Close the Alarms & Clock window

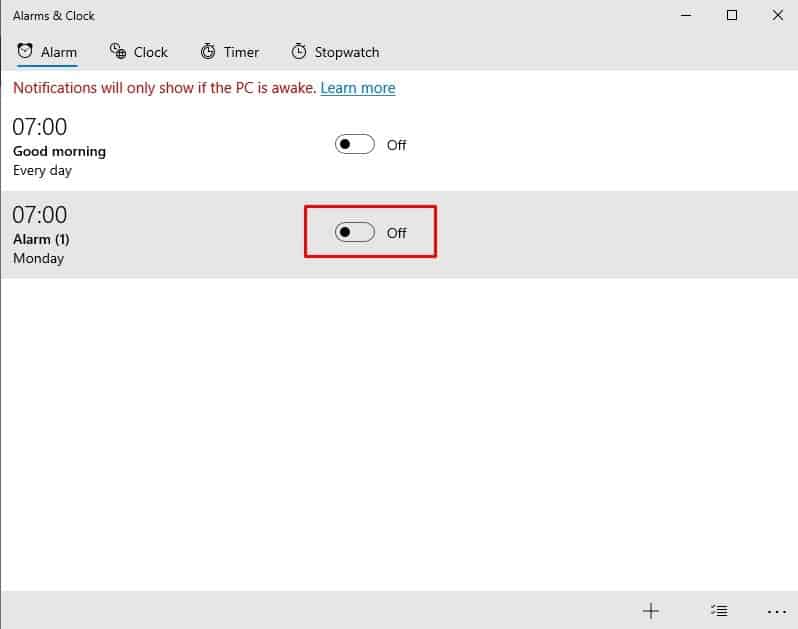(x=777, y=15)
